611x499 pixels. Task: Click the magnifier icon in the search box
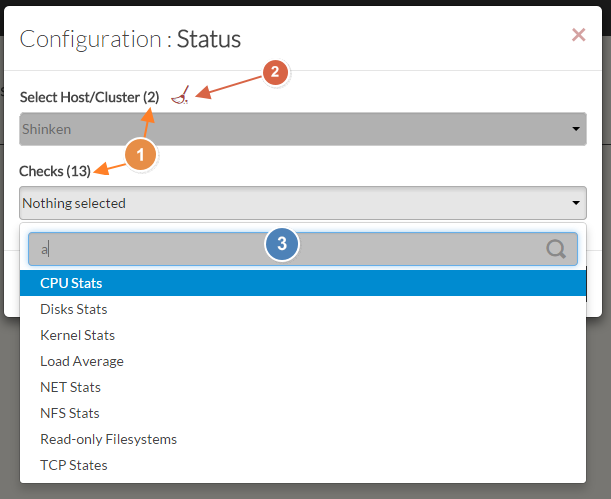click(x=556, y=249)
